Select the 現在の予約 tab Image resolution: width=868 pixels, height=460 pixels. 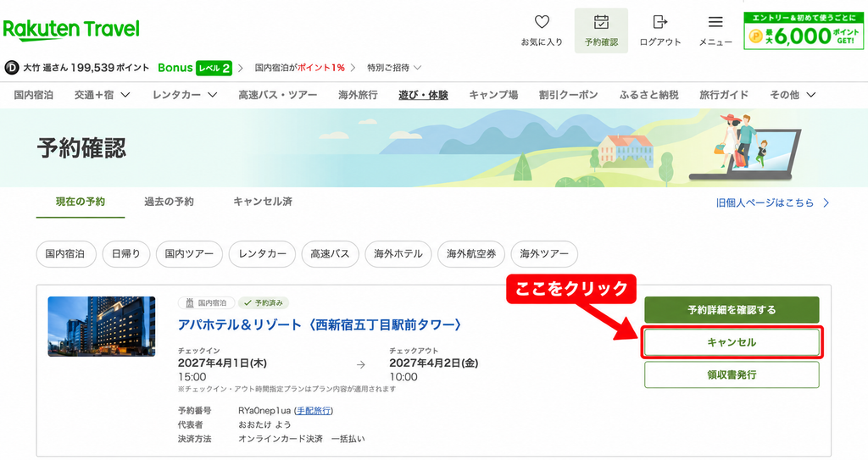coord(81,202)
